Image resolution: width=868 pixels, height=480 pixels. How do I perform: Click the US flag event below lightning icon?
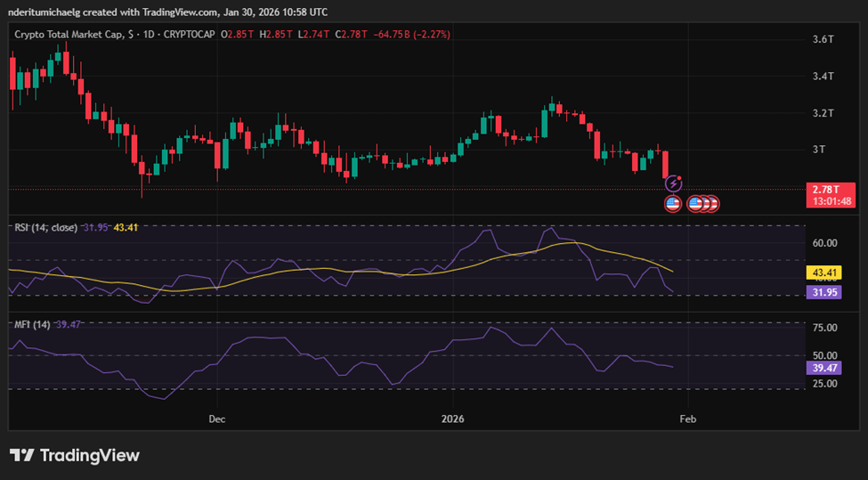click(x=673, y=204)
